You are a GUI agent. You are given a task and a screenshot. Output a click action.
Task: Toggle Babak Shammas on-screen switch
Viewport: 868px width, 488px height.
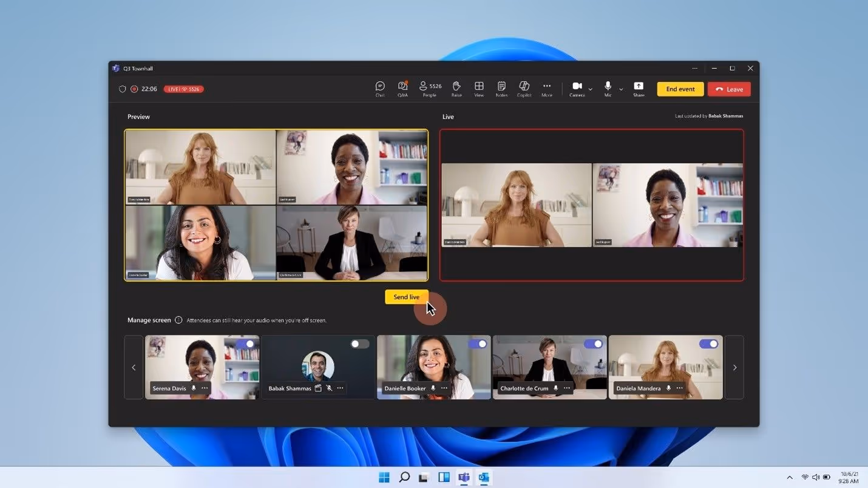pos(360,344)
